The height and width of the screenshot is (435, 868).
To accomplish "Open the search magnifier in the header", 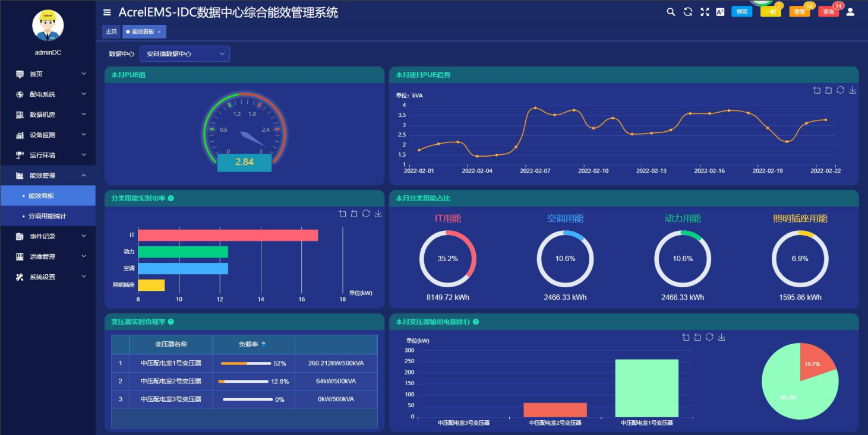I will click(671, 12).
